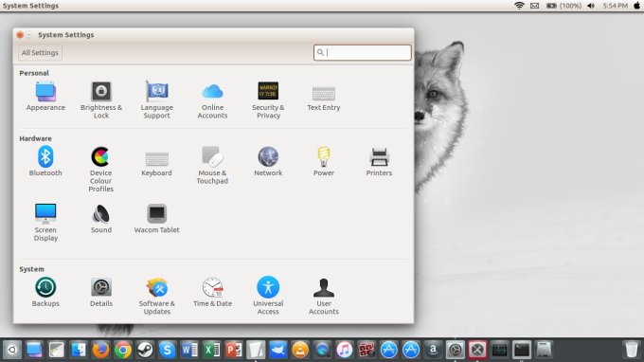Open the mail indicator in top bar
The image size is (644, 362).
point(534,6)
